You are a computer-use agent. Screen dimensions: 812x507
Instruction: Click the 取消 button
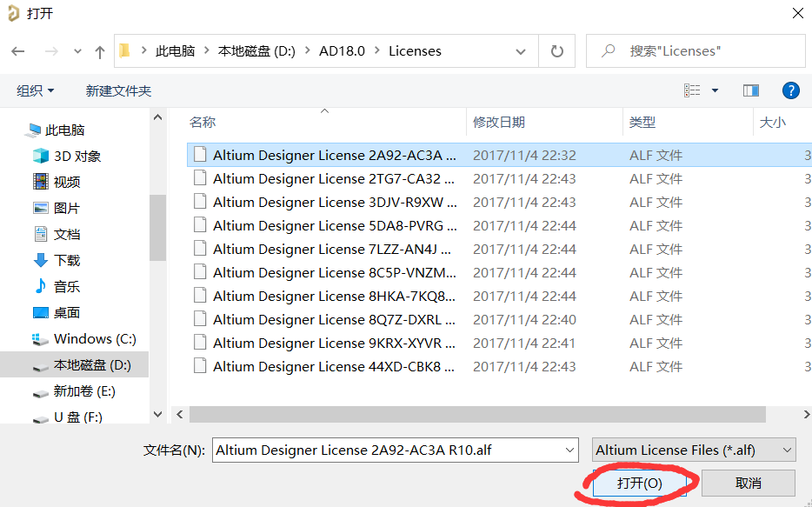click(x=748, y=484)
